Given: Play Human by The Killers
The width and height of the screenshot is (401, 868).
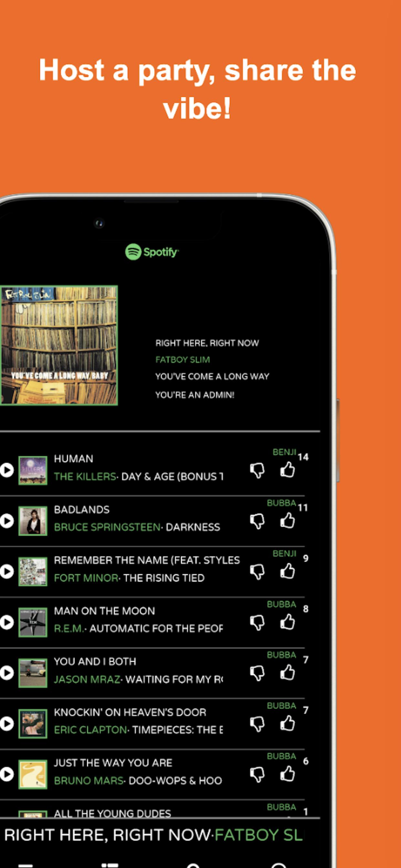Looking at the screenshot, I should click(x=6, y=470).
